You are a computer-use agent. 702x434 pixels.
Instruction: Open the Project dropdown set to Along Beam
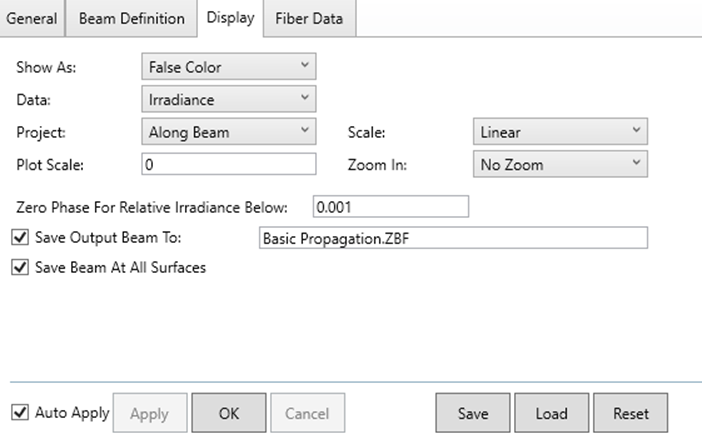(x=228, y=131)
